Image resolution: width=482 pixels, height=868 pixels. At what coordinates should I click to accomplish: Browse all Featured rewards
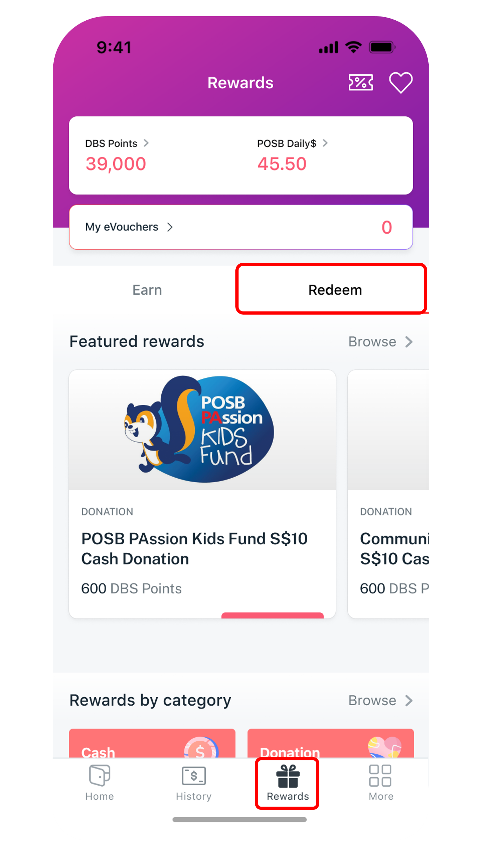[380, 342]
